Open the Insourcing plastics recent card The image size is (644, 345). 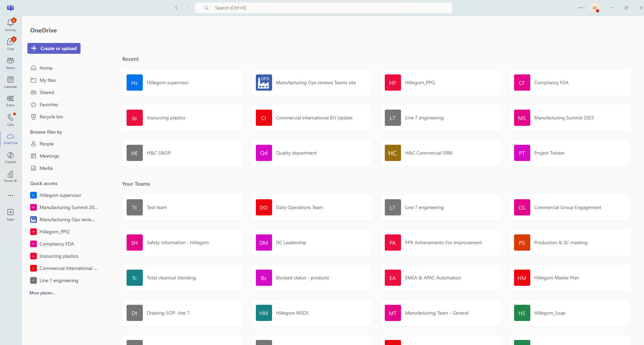(x=183, y=118)
